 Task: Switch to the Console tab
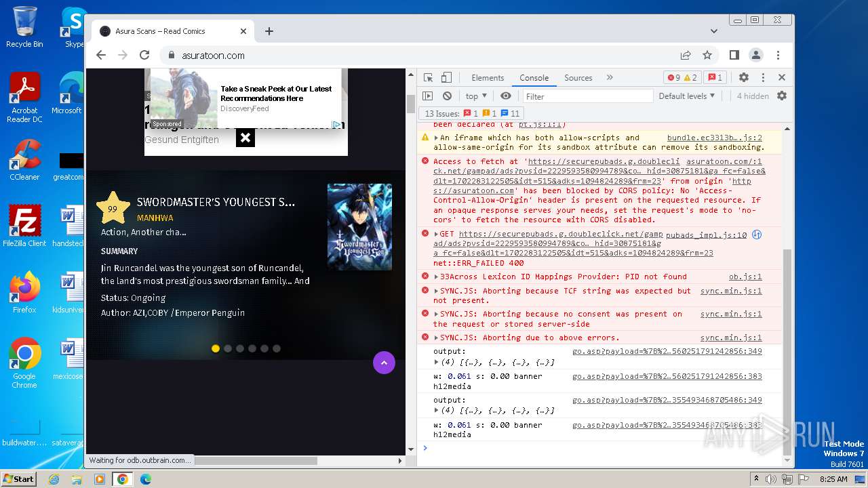534,78
